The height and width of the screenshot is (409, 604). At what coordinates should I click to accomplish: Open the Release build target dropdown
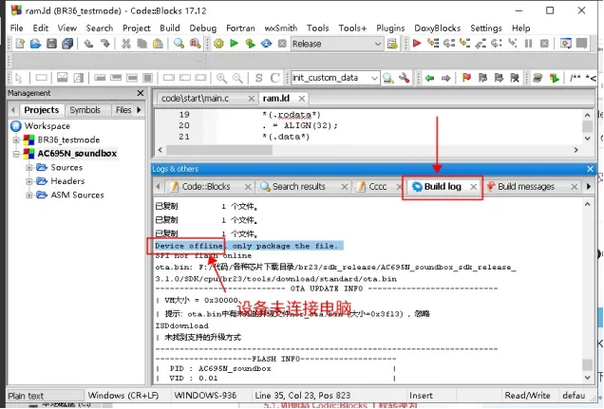click(x=336, y=44)
